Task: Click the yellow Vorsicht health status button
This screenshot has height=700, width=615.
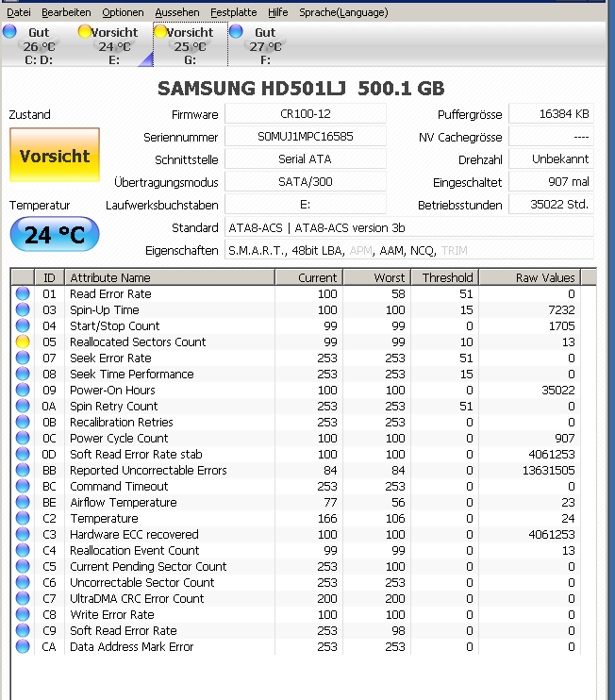Action: tap(55, 155)
